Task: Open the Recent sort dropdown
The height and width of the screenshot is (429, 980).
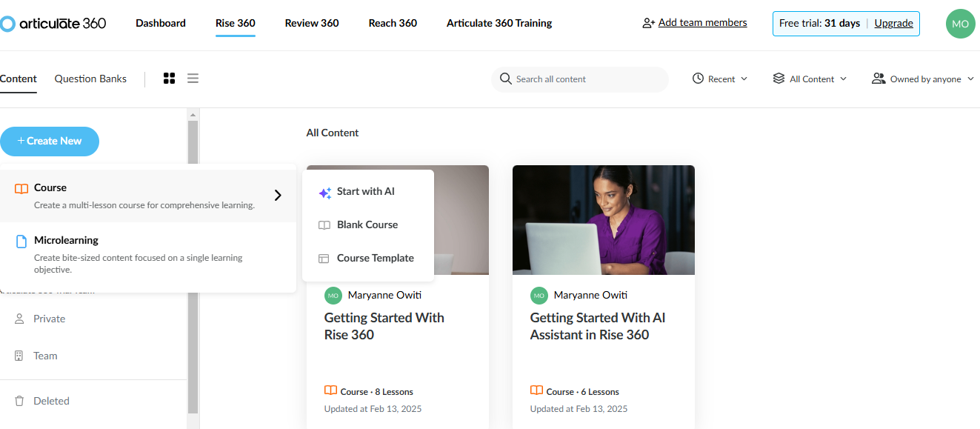Action: 720,79
